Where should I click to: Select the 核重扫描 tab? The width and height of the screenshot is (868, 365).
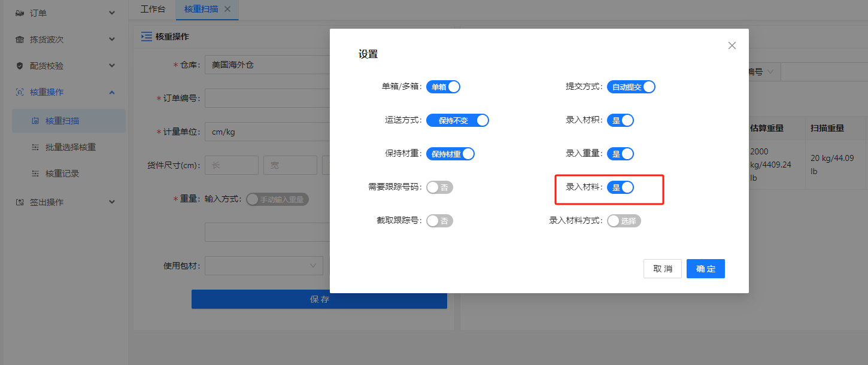(x=201, y=10)
